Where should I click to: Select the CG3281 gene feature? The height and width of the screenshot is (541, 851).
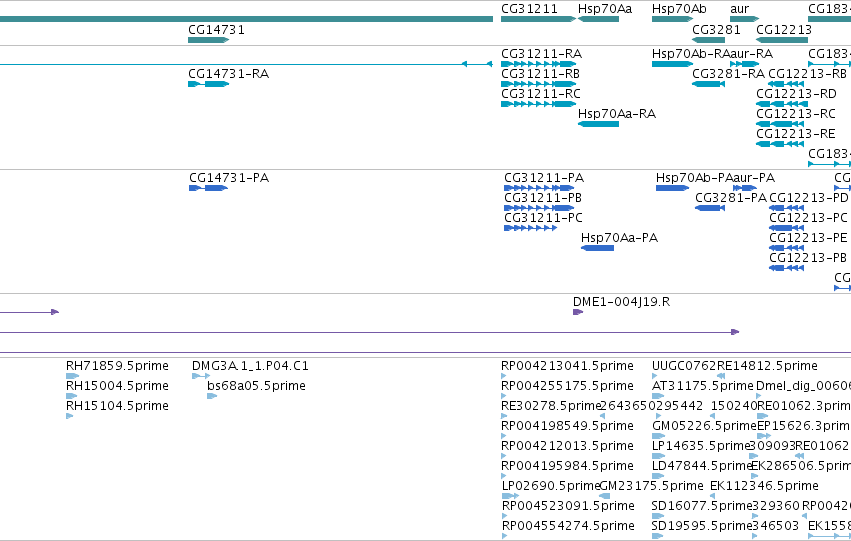tap(708, 40)
